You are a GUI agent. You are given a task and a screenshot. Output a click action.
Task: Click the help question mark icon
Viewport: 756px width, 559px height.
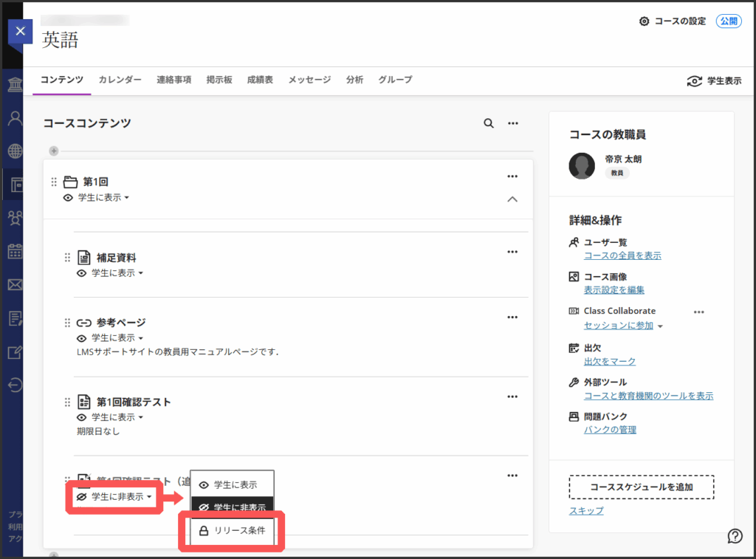735,536
